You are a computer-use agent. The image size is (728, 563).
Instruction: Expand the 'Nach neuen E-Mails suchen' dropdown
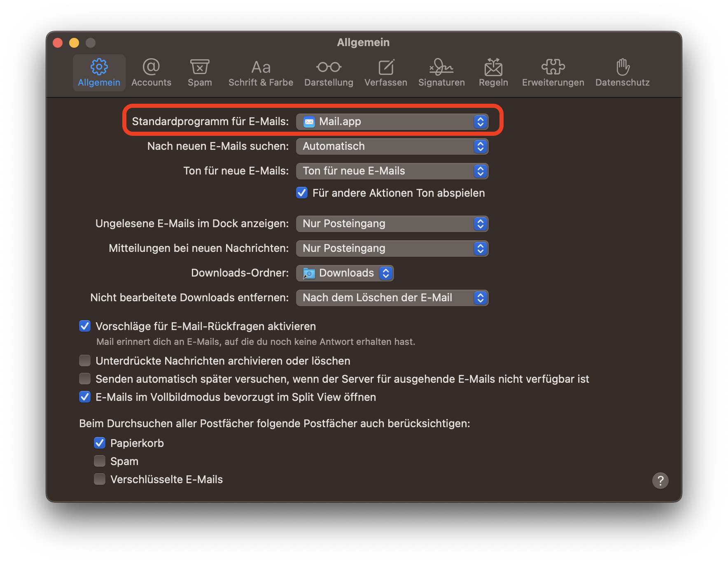coord(392,147)
